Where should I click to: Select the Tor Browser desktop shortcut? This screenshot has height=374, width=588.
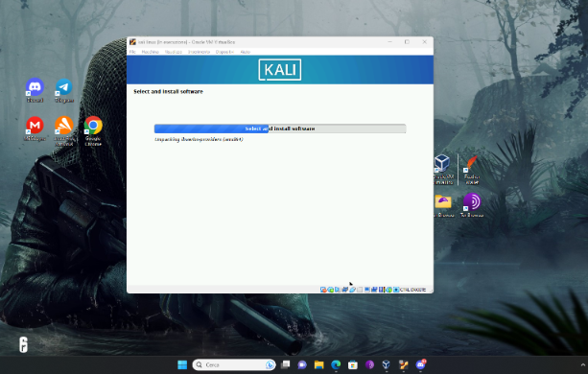click(472, 205)
